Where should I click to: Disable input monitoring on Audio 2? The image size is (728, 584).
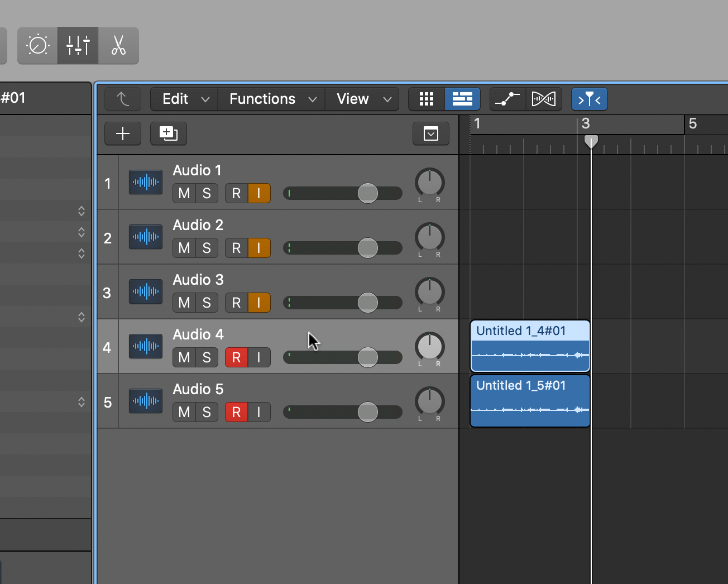pyautogui.click(x=259, y=248)
